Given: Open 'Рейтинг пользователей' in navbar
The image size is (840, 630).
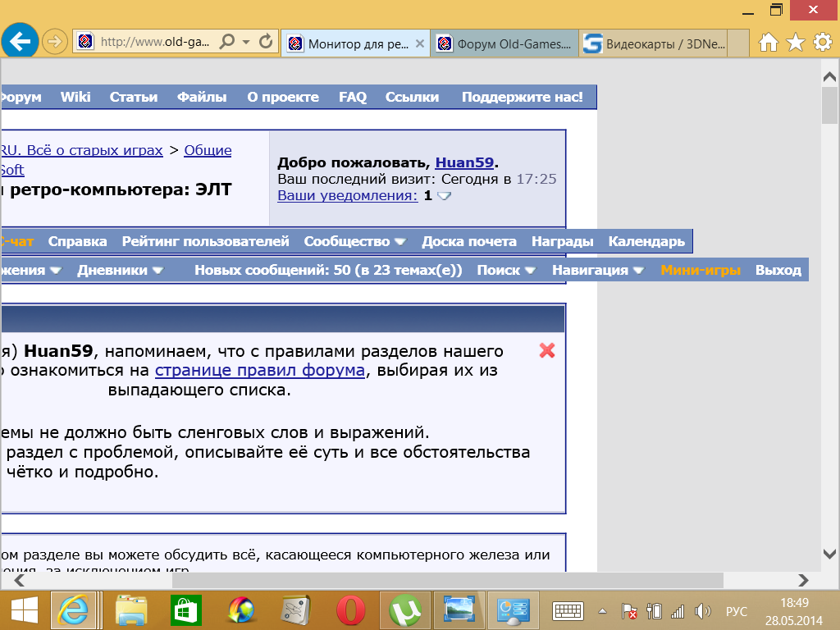Looking at the screenshot, I should click(x=206, y=242).
